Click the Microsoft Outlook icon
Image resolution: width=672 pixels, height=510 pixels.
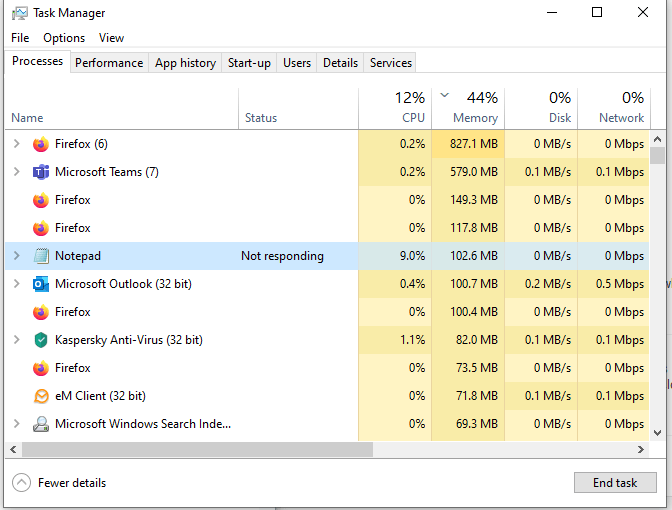click(41, 284)
